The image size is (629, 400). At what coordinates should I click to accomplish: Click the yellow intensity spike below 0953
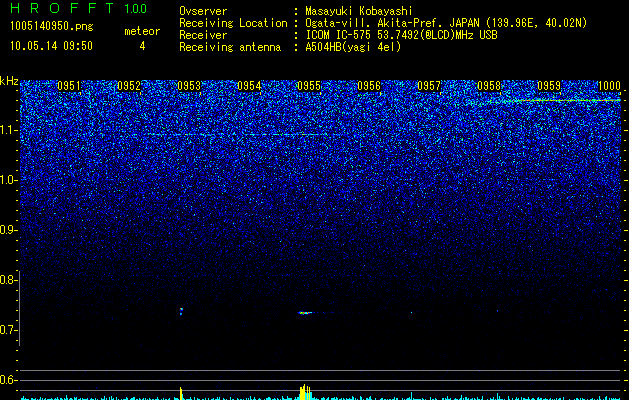coord(181,393)
